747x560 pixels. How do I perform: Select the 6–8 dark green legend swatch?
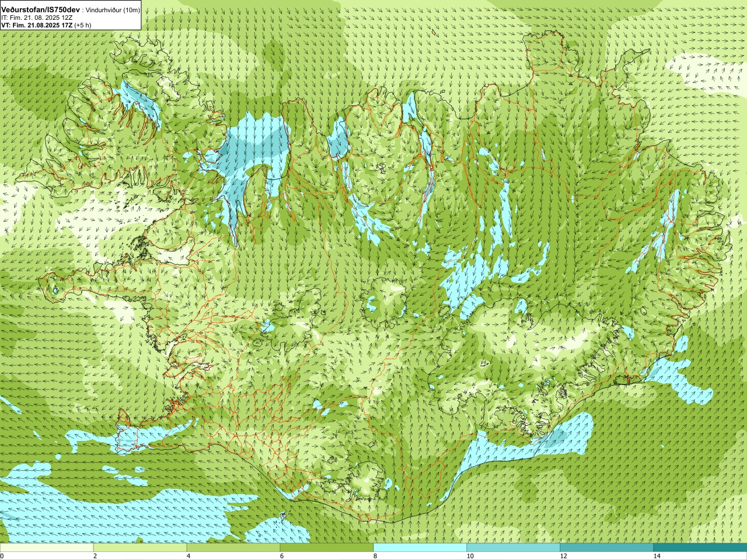[x=327, y=548]
